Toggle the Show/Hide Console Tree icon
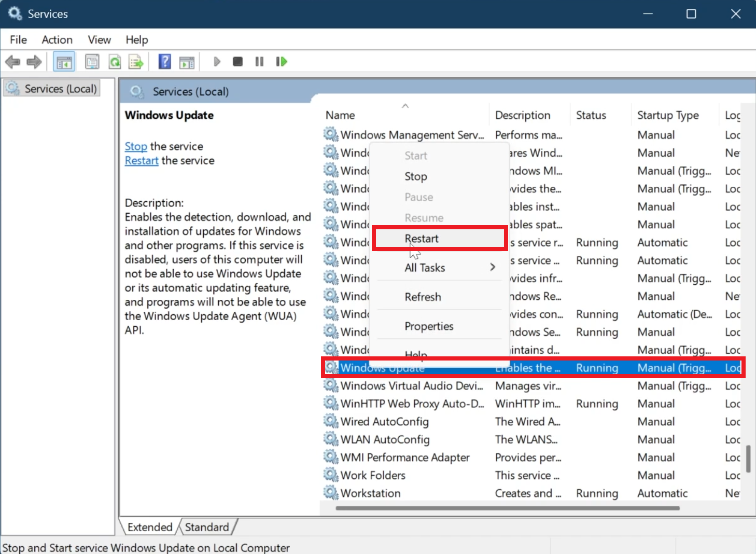The image size is (756, 554). click(64, 61)
